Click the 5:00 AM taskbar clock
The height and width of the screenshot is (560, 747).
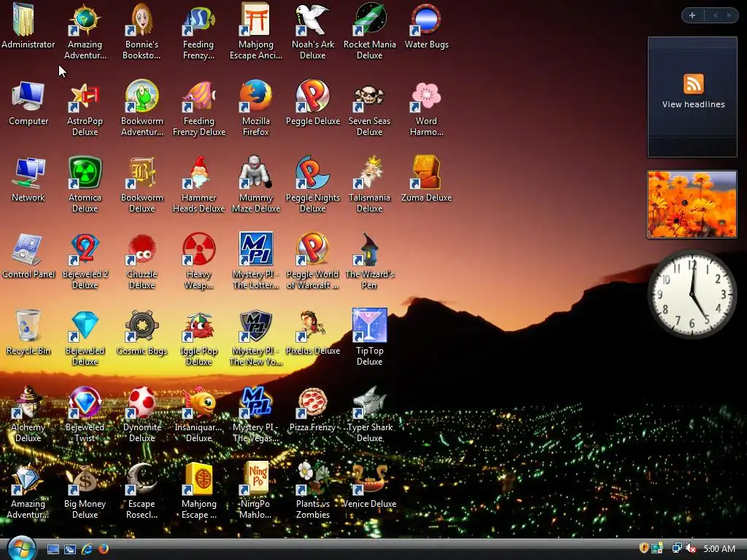coord(719,548)
